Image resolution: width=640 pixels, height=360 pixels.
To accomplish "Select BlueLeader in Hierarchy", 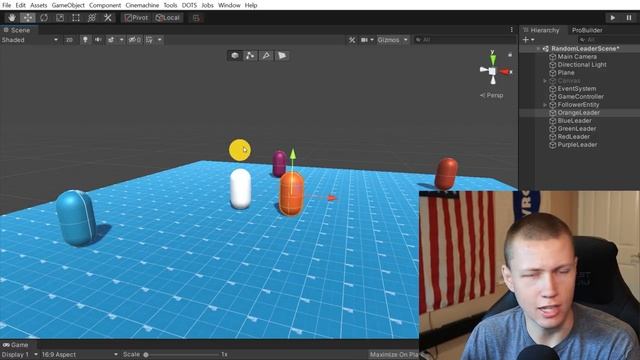I will pyautogui.click(x=574, y=121).
